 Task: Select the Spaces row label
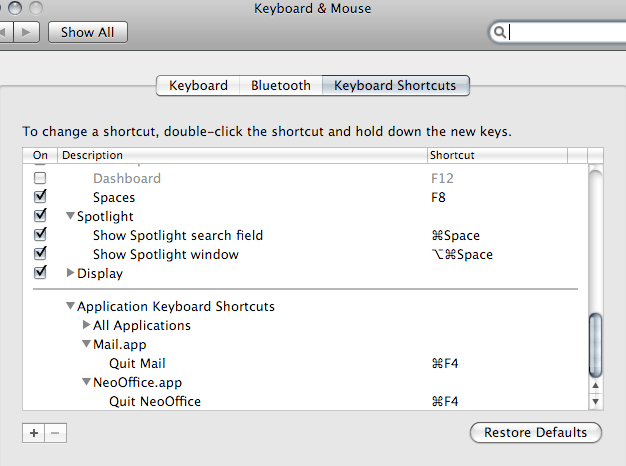click(114, 197)
